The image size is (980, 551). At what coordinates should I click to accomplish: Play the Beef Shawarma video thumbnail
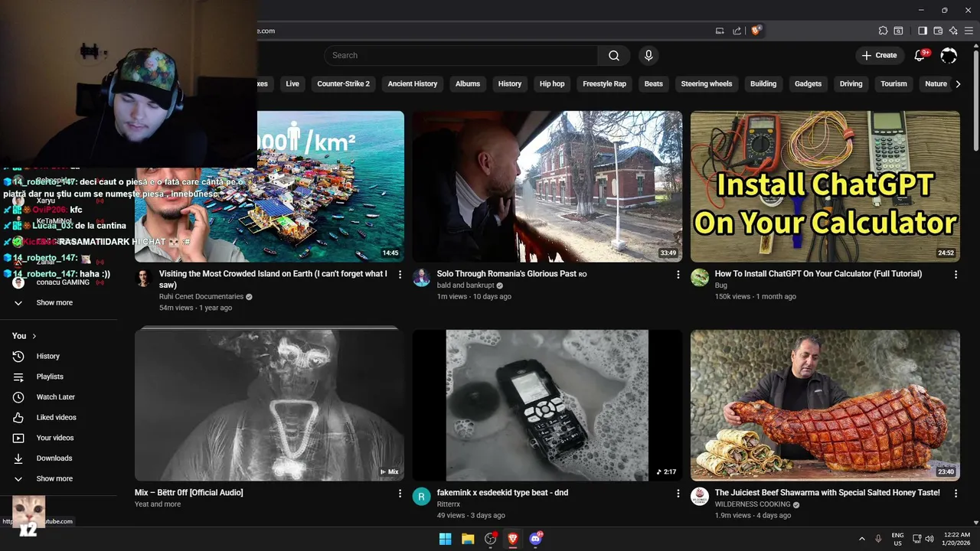825,406
